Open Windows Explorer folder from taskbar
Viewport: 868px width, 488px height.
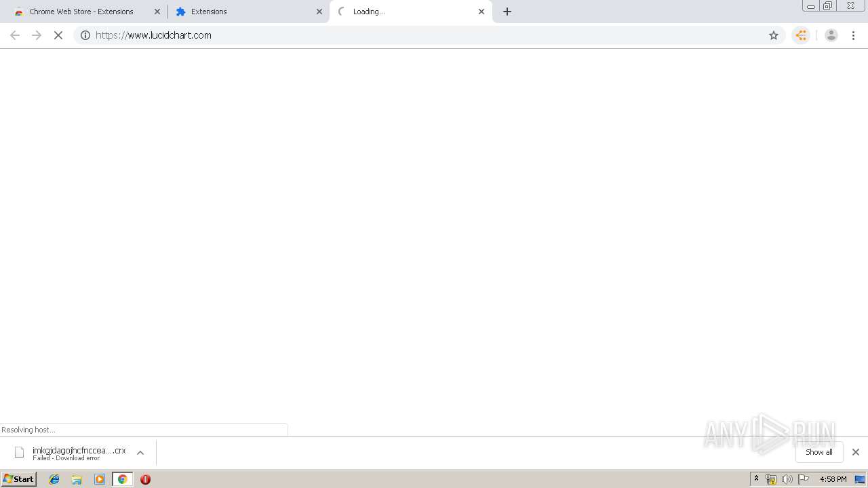77,479
